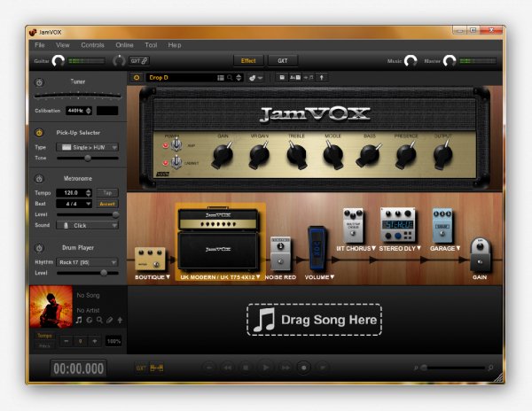532x411 pixels.
Task: Click the music note icon under No Artist
Action: click(79, 320)
